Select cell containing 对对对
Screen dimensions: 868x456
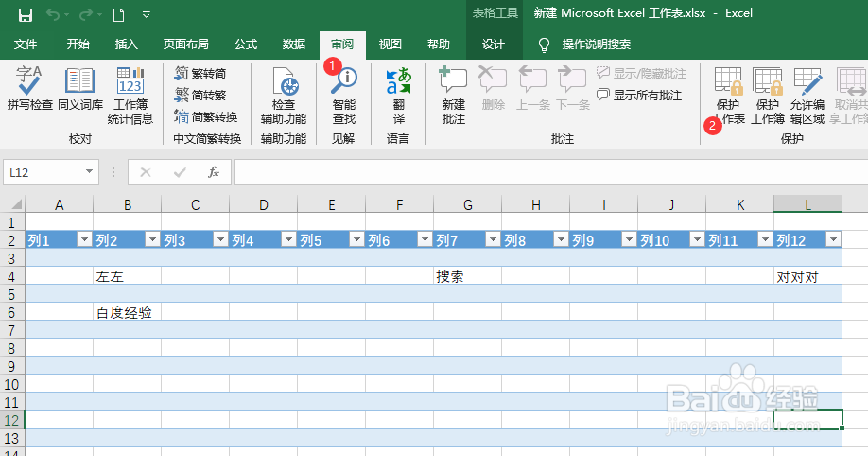[807, 276]
